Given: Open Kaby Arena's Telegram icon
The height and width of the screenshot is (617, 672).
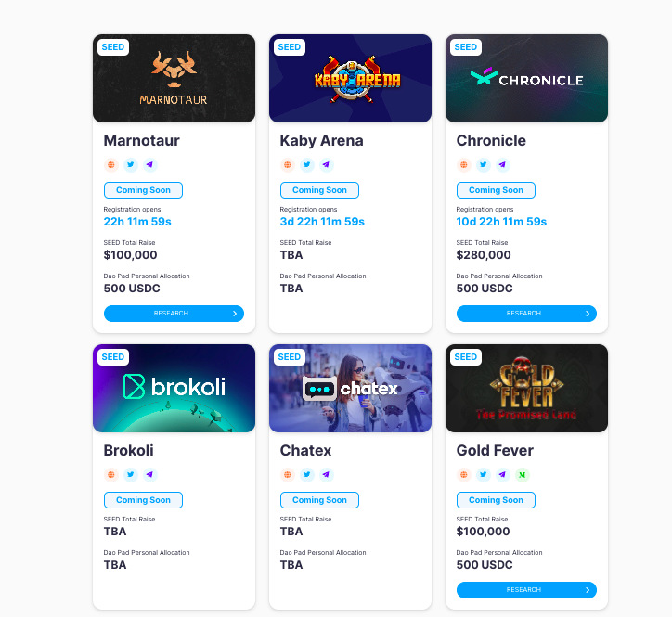Looking at the screenshot, I should [327, 165].
